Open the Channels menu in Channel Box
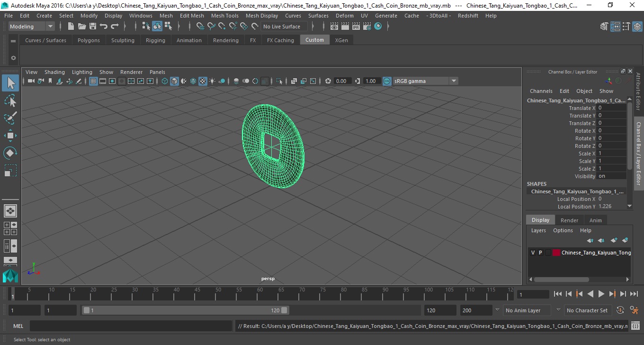The height and width of the screenshot is (345, 644). pyautogui.click(x=541, y=91)
